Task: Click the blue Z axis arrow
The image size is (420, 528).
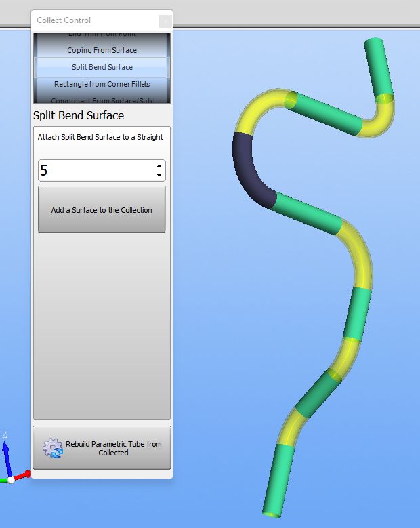Action: pos(6,455)
